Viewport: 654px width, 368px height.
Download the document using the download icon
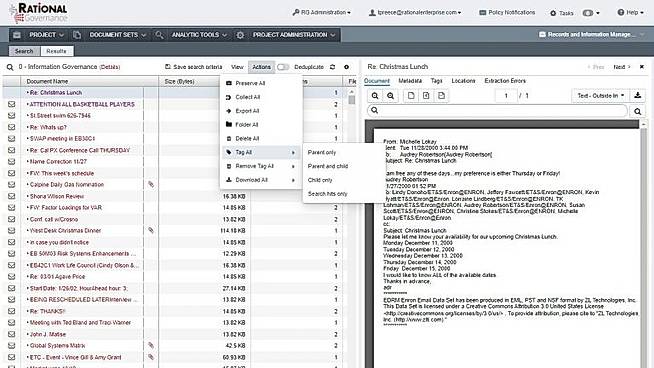637,96
